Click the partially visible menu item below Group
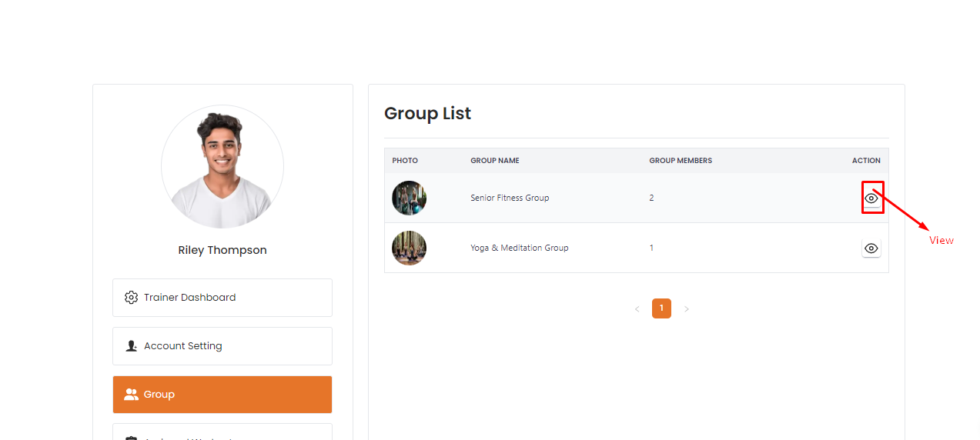Image resolution: width=980 pixels, height=440 pixels. 222,433
